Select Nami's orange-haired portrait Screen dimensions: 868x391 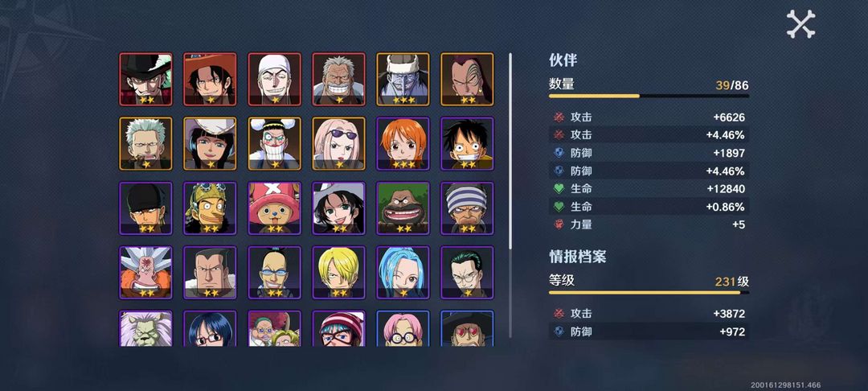403,143
